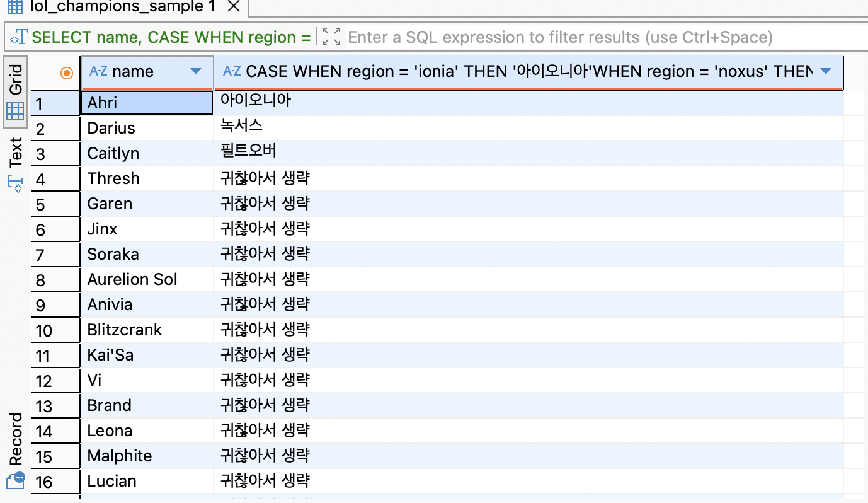The height and width of the screenshot is (503, 868).
Task: Open the CASE WHEN column dropdown arrow
Action: pos(826,71)
